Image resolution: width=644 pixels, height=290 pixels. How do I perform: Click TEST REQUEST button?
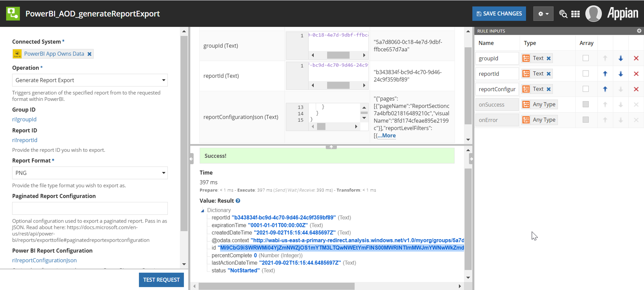click(161, 280)
